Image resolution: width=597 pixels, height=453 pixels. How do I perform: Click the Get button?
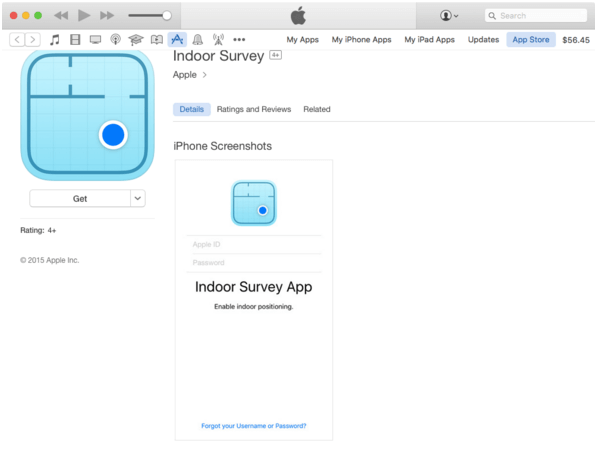pyautogui.click(x=80, y=199)
